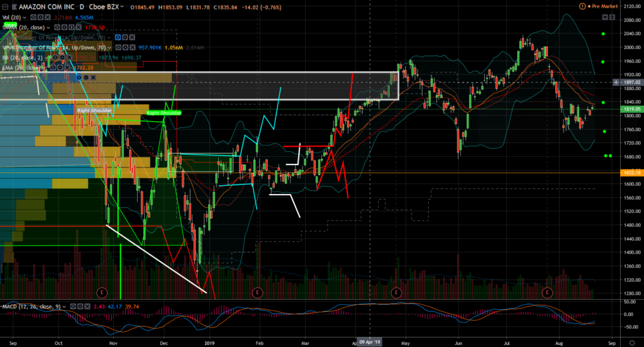
Task: Maximize the main chart pane
Action: [x=612, y=17]
